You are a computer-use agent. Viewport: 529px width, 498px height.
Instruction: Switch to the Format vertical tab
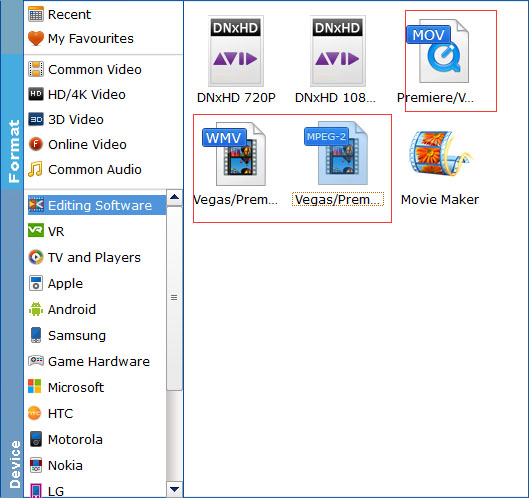pos(12,122)
